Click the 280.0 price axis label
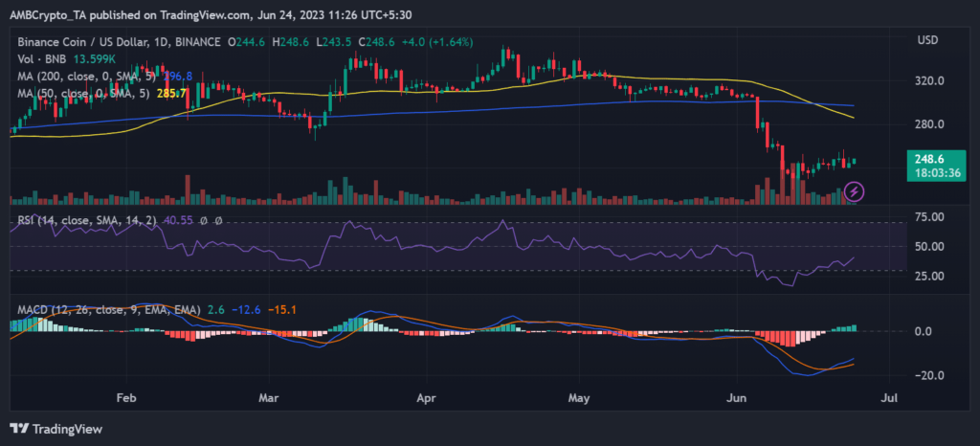Screen dimensions: 980x446 pyautogui.click(x=929, y=123)
